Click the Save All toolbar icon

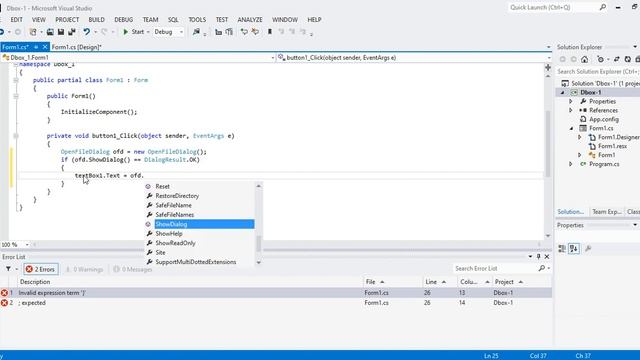tap(72, 32)
